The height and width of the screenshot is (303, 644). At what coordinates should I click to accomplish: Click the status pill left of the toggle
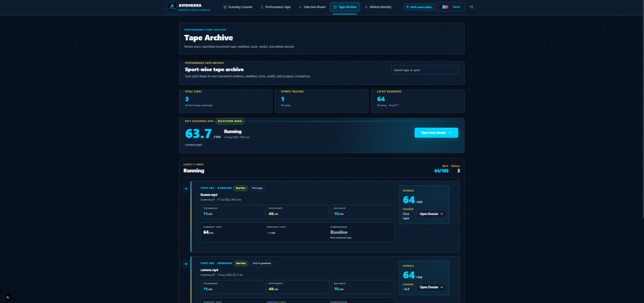pyautogui.click(x=419, y=7)
